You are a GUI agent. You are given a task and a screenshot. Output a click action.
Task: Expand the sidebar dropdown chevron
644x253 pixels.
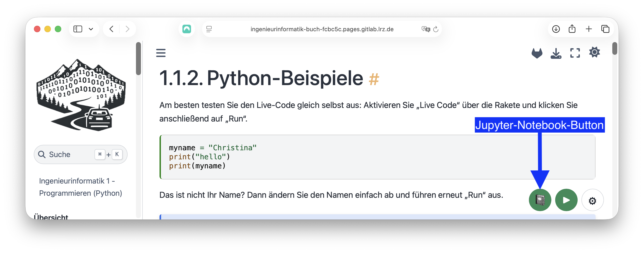(x=91, y=29)
